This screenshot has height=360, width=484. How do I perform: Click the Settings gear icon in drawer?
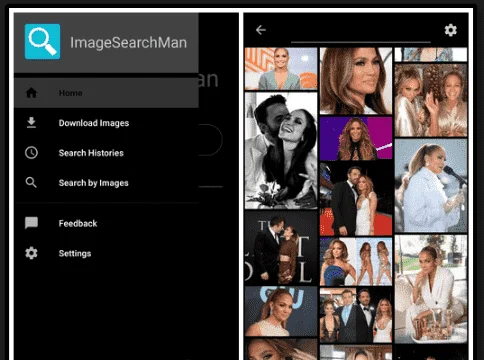coord(31,253)
